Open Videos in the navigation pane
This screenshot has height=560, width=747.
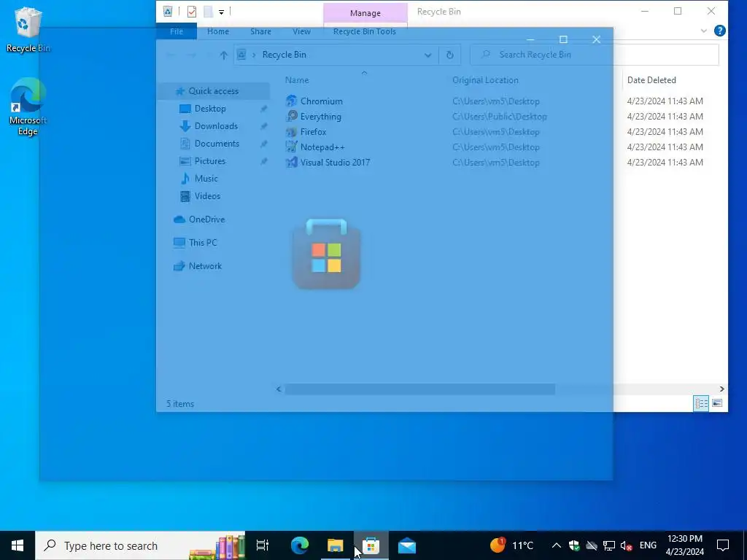click(207, 196)
